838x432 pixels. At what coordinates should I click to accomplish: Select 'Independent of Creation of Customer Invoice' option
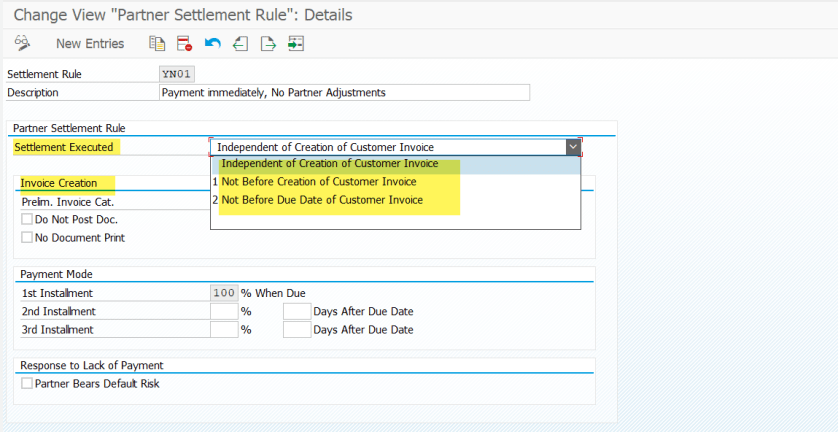[329, 164]
